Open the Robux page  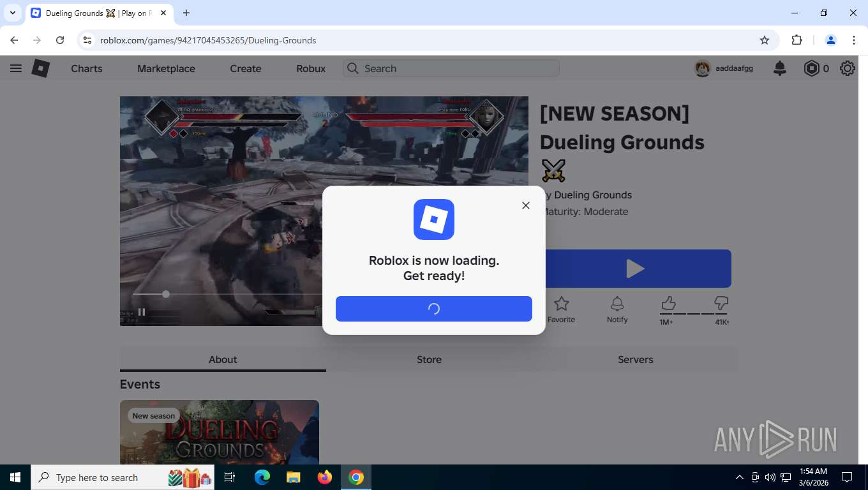click(x=311, y=68)
